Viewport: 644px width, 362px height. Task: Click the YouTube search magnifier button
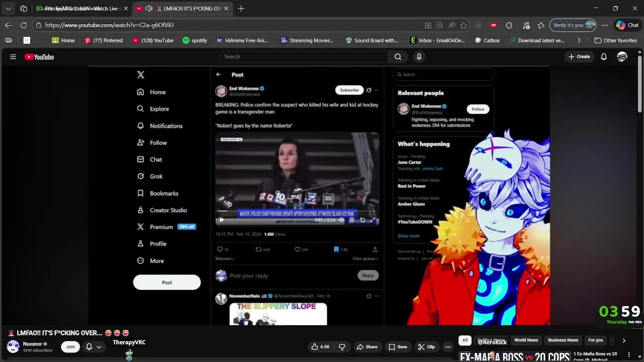[x=398, y=57]
